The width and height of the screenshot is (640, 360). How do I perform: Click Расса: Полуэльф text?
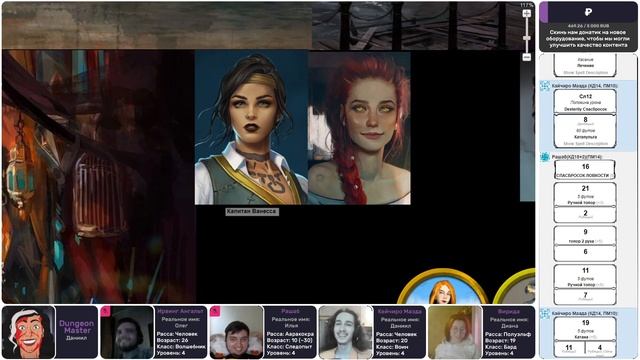pos(508,334)
